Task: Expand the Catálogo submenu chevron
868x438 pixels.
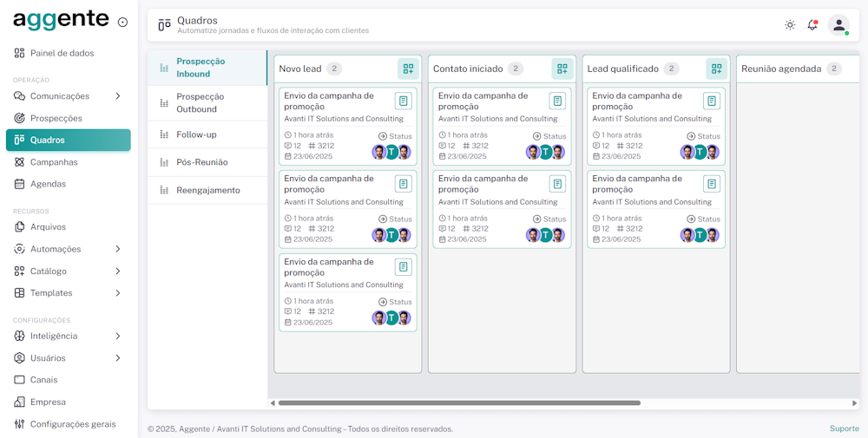Action: 117,271
